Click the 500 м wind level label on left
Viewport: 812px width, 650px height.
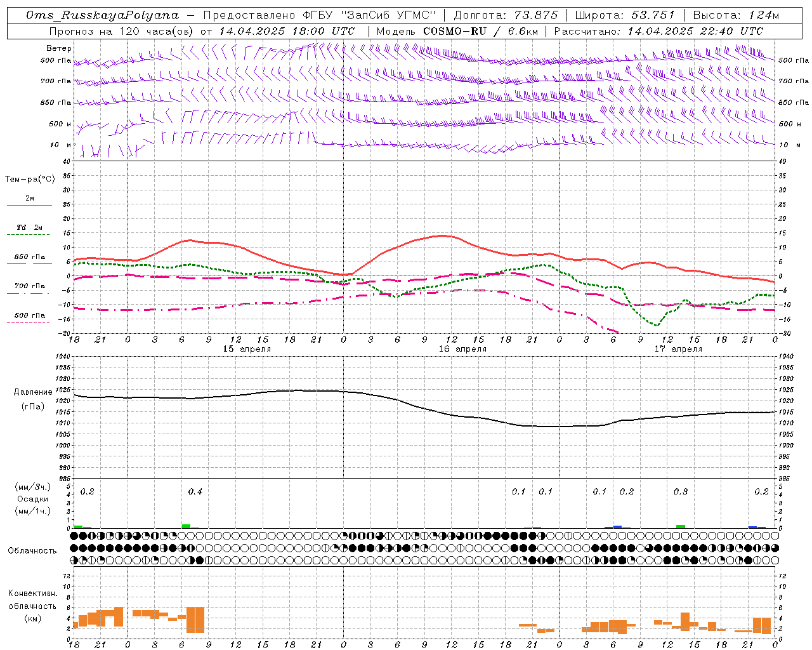click(x=61, y=124)
